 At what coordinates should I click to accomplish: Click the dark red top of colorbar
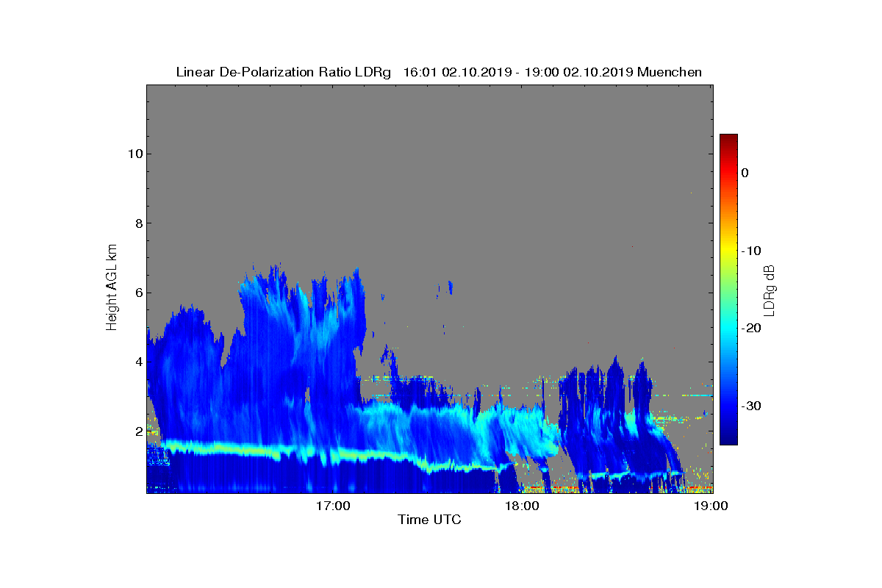[x=728, y=139]
